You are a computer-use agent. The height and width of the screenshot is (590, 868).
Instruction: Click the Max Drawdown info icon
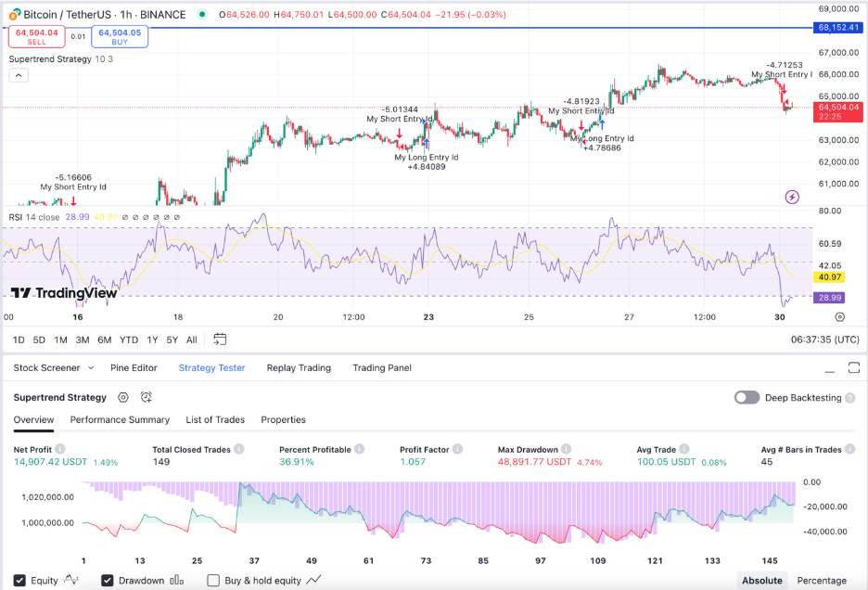(x=568, y=449)
